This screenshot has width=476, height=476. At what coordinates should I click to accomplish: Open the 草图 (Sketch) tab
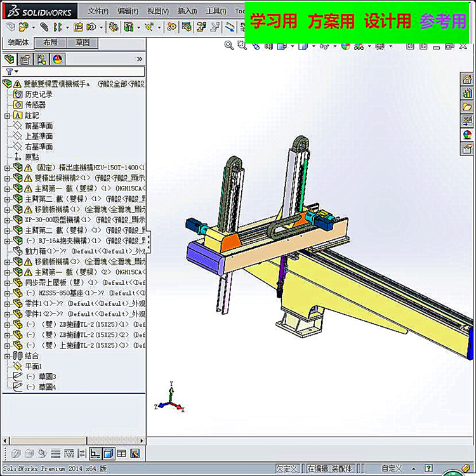coord(83,43)
